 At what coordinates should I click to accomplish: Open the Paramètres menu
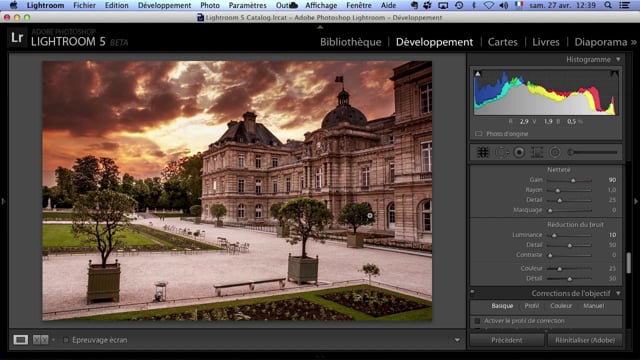(x=247, y=5)
